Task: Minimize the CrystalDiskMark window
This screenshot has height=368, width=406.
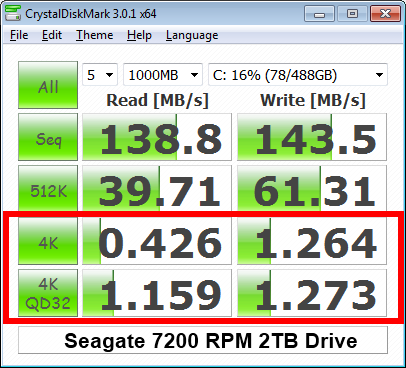Action: tap(319, 14)
